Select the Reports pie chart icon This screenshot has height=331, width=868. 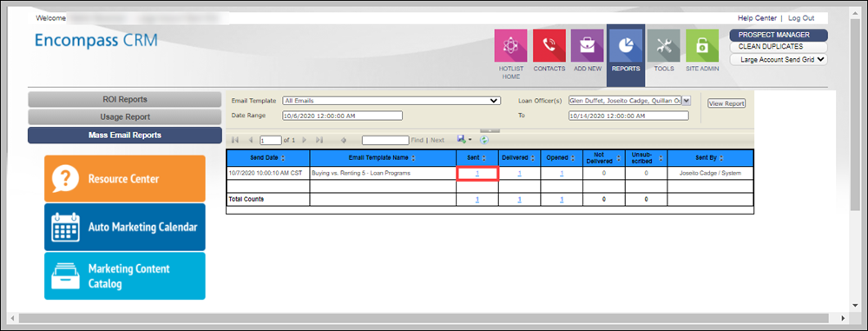(x=626, y=45)
